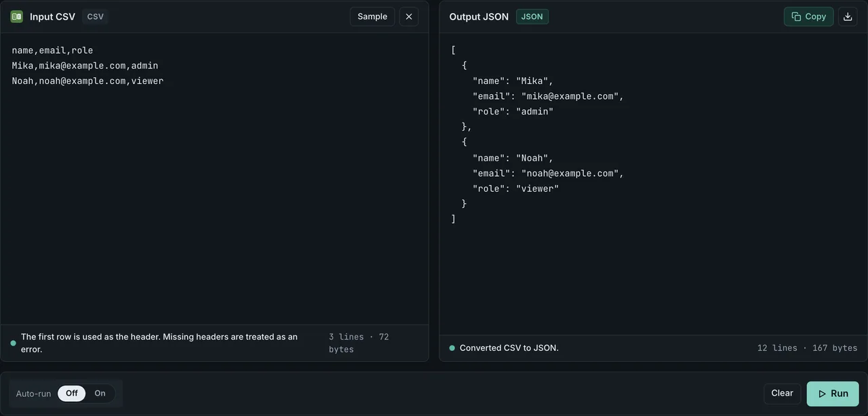Image resolution: width=868 pixels, height=416 pixels.
Task: Click the "name": "Noah" line in output
Action: click(x=513, y=158)
